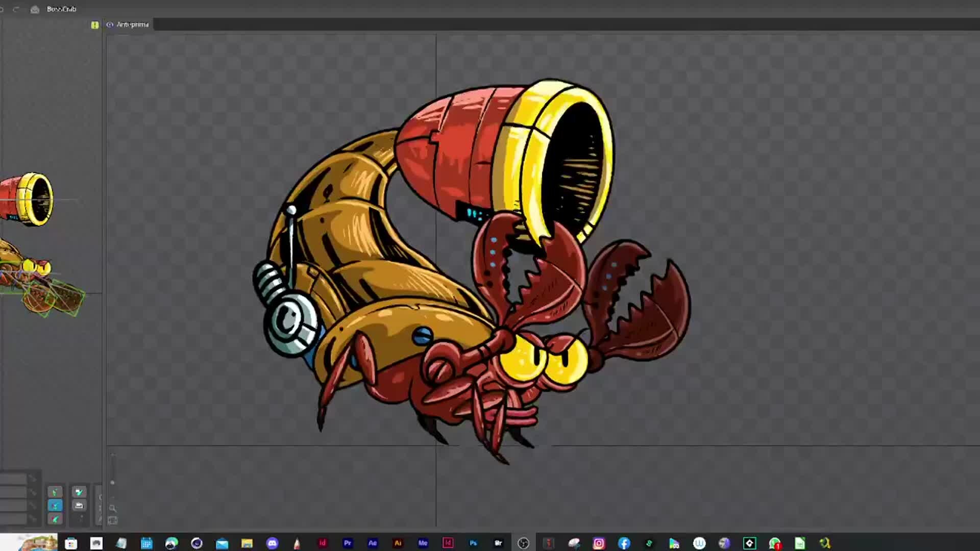The image size is (980, 551).
Task: Open the Facebook taskbar icon
Action: tap(624, 543)
